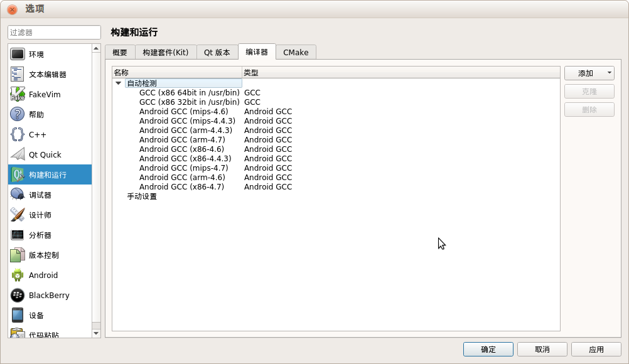Screen dimensions: 629x364
Task: Select the 手动设置 tree row
Action: (x=142, y=196)
